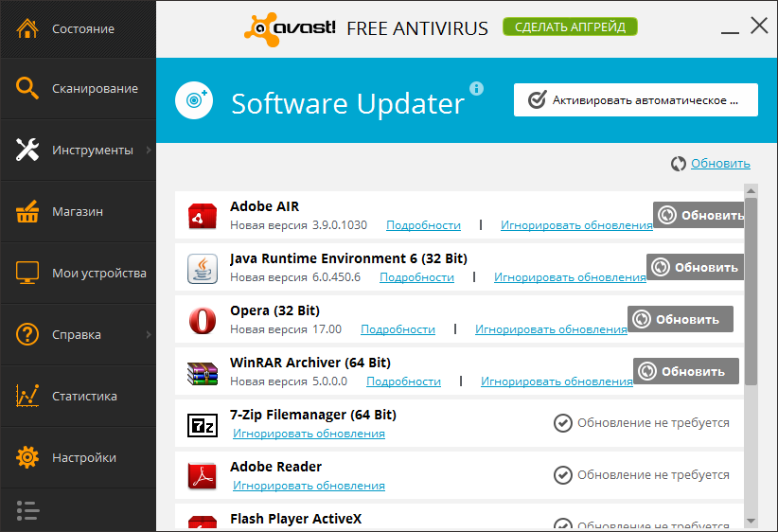This screenshot has width=778, height=532.
Task: Update Adobe AIR with Обновить button
Action: tap(698, 215)
